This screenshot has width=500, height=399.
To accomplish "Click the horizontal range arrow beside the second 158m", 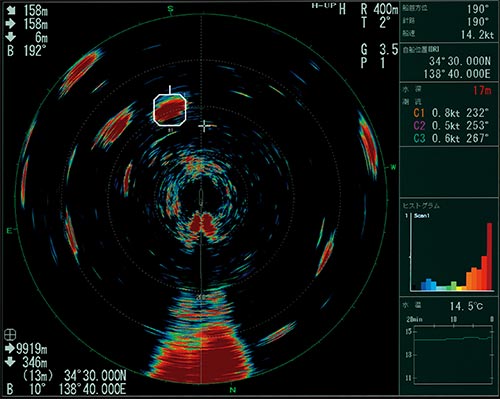I will pyautogui.click(x=11, y=24).
